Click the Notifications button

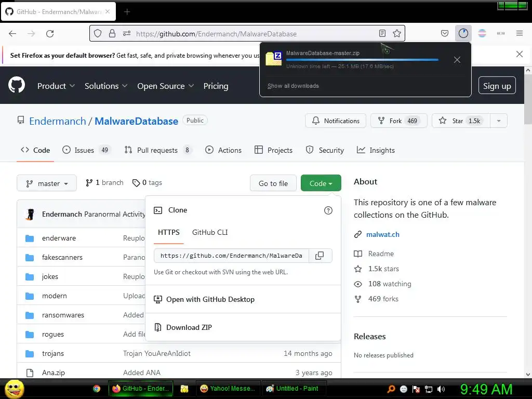point(336,121)
